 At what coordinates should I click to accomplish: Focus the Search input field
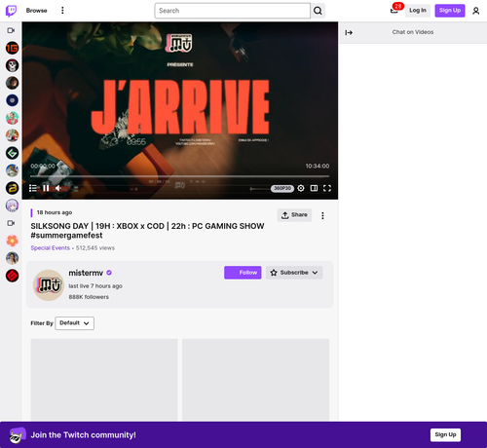click(x=233, y=11)
